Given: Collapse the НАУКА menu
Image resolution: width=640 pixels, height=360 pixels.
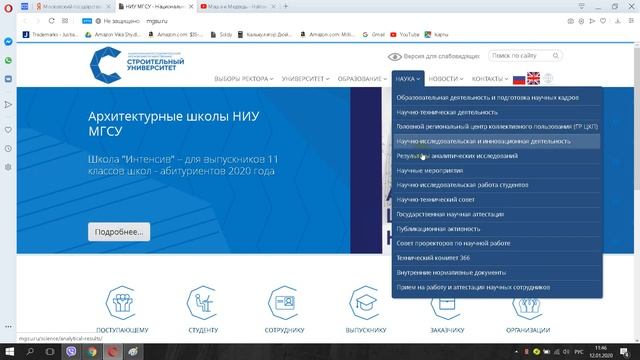Looking at the screenshot, I should click(x=408, y=79).
